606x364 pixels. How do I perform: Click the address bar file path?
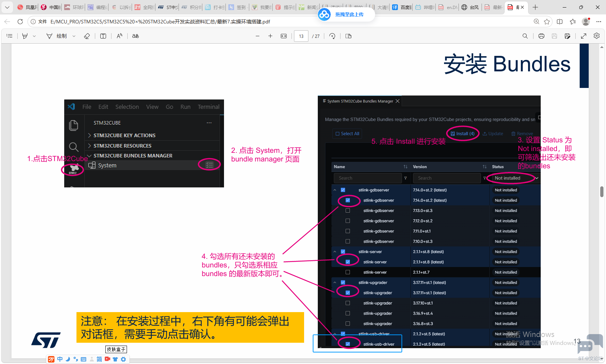coord(160,22)
